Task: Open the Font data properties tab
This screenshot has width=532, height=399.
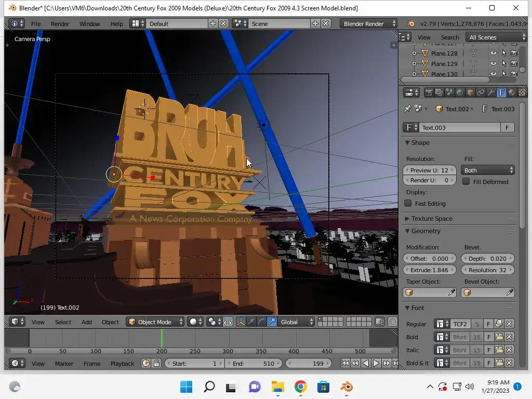Action: [501, 92]
